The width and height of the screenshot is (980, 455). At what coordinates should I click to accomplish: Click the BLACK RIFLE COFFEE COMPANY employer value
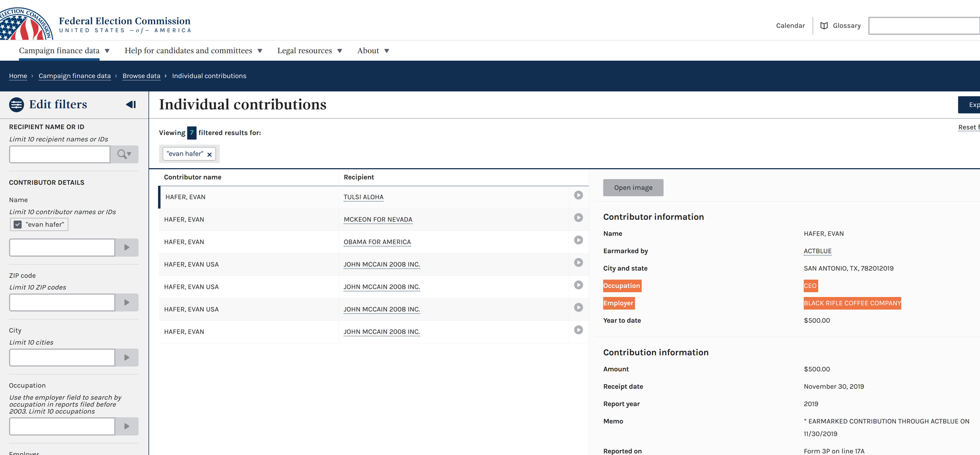852,303
